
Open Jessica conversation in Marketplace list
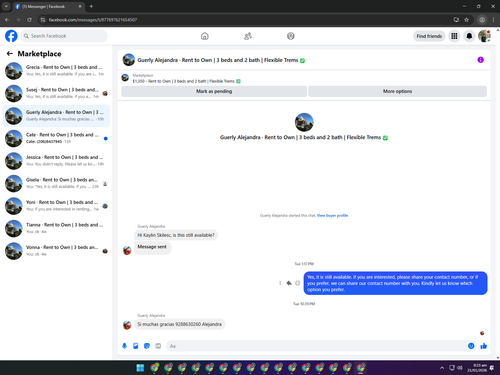56,161
